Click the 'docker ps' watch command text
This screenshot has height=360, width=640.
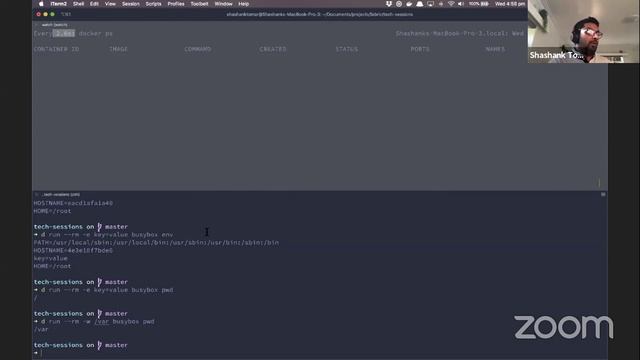(96, 33)
